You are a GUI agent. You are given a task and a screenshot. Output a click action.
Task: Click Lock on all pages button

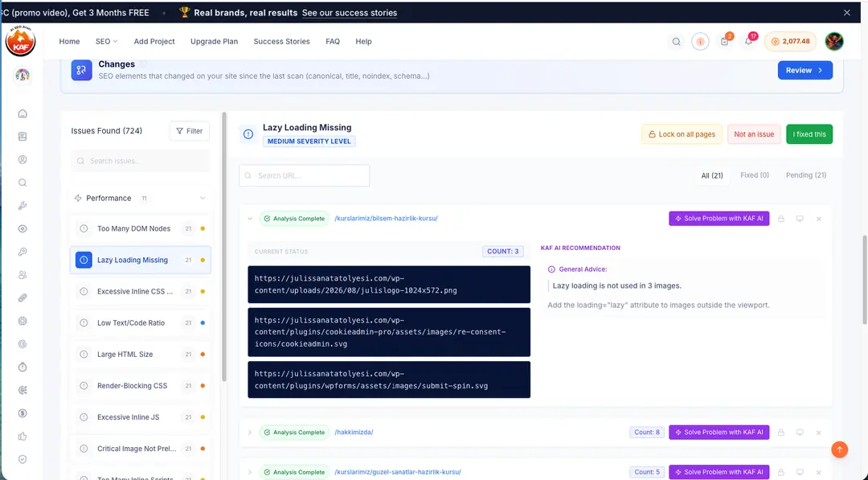coord(682,134)
